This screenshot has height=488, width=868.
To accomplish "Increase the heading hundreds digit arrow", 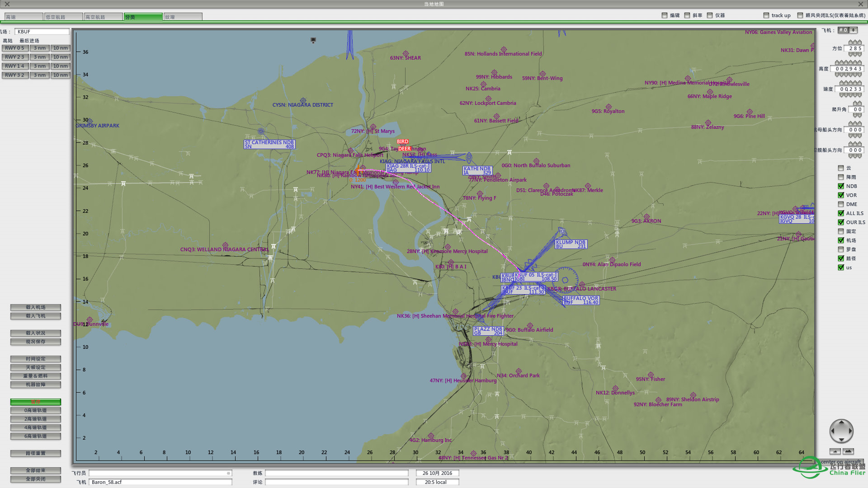I will (x=850, y=42).
